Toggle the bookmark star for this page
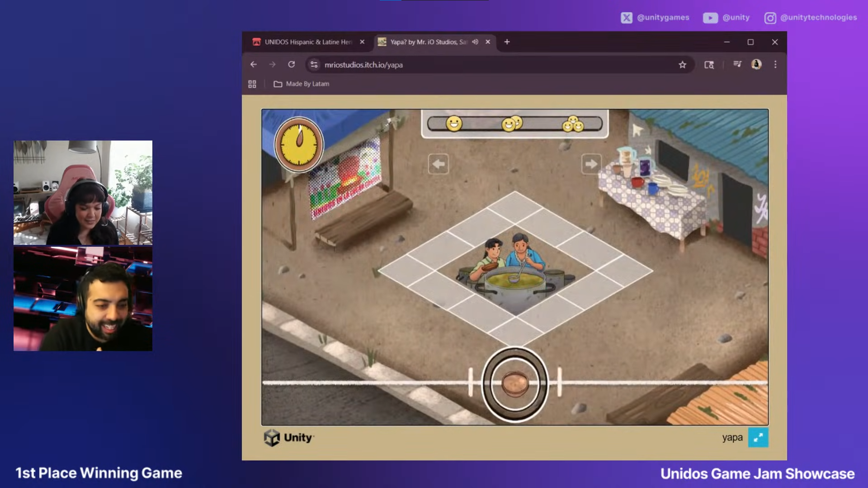The image size is (868, 488). tap(682, 65)
